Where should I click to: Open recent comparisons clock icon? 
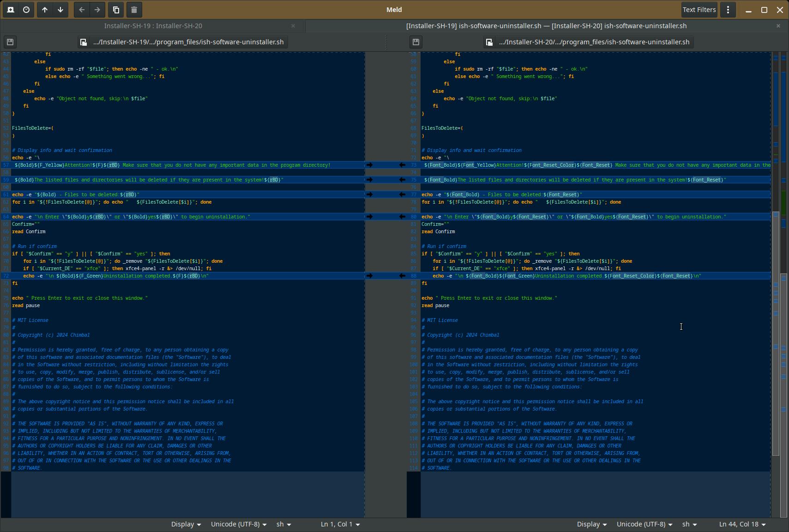[x=26, y=10]
